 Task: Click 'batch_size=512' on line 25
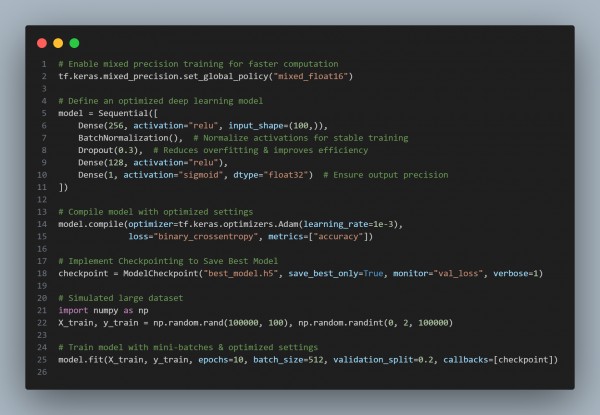coord(288,360)
